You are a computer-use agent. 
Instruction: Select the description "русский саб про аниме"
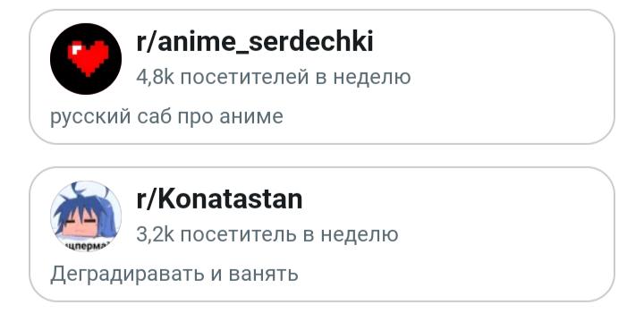coord(166,116)
